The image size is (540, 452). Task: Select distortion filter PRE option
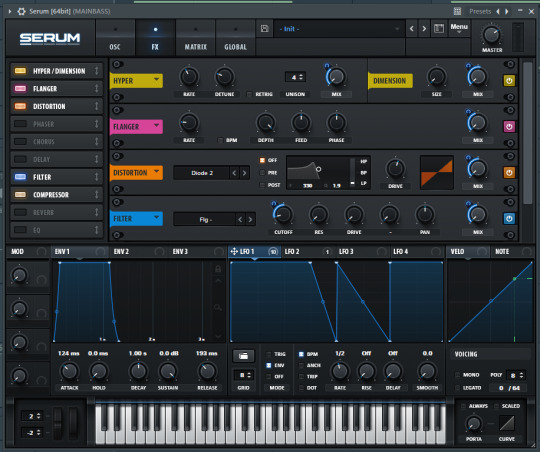(x=262, y=173)
